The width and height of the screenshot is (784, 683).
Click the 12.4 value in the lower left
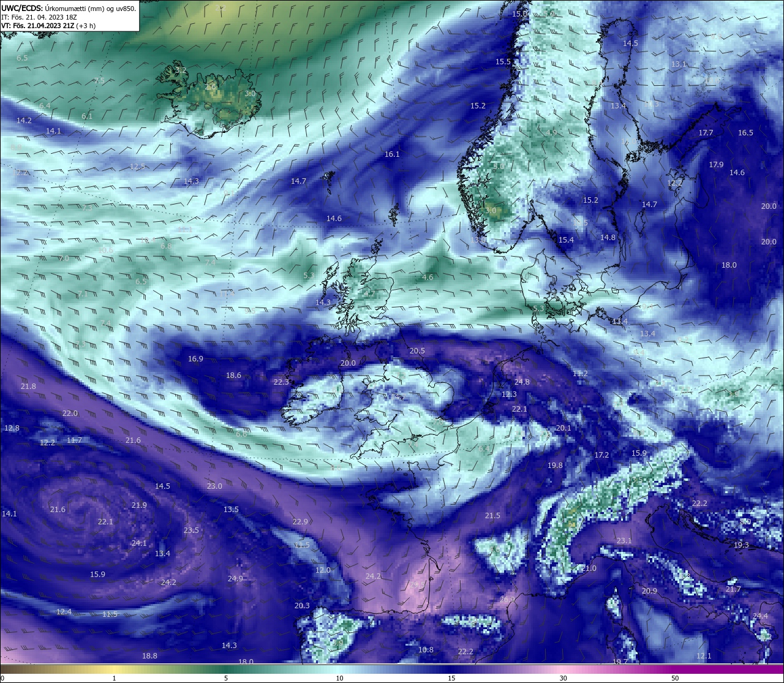click(64, 612)
